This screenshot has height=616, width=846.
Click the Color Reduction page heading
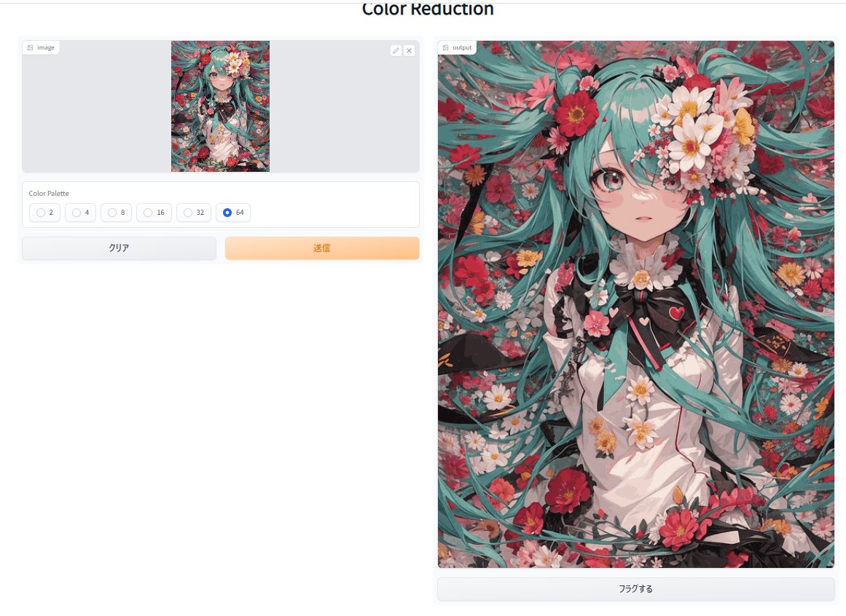pos(428,9)
